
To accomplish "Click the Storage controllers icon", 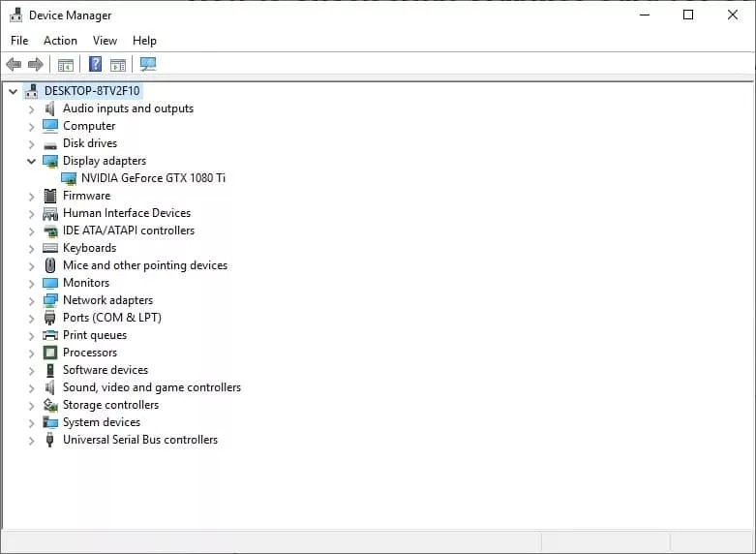I will (x=50, y=405).
